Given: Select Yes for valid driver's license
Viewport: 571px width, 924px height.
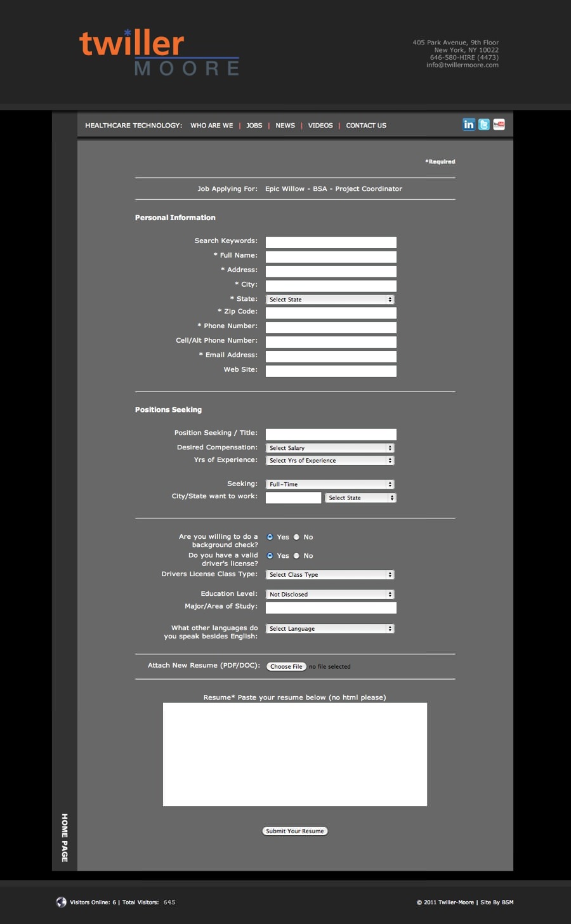Looking at the screenshot, I should coord(270,555).
